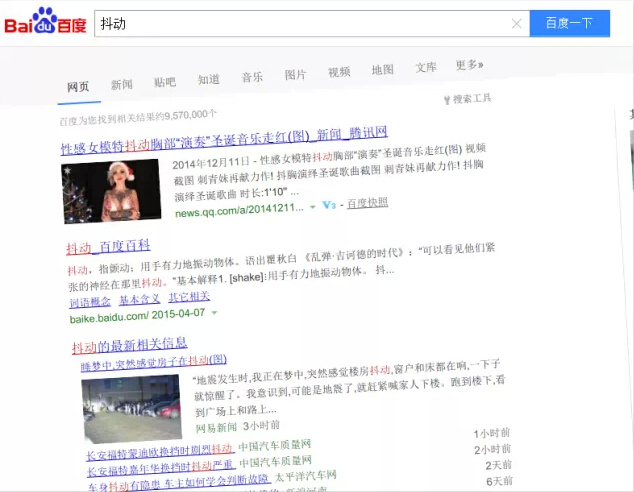The height and width of the screenshot is (492, 634).
Task: Open the 文库 tab
Action: [426, 67]
